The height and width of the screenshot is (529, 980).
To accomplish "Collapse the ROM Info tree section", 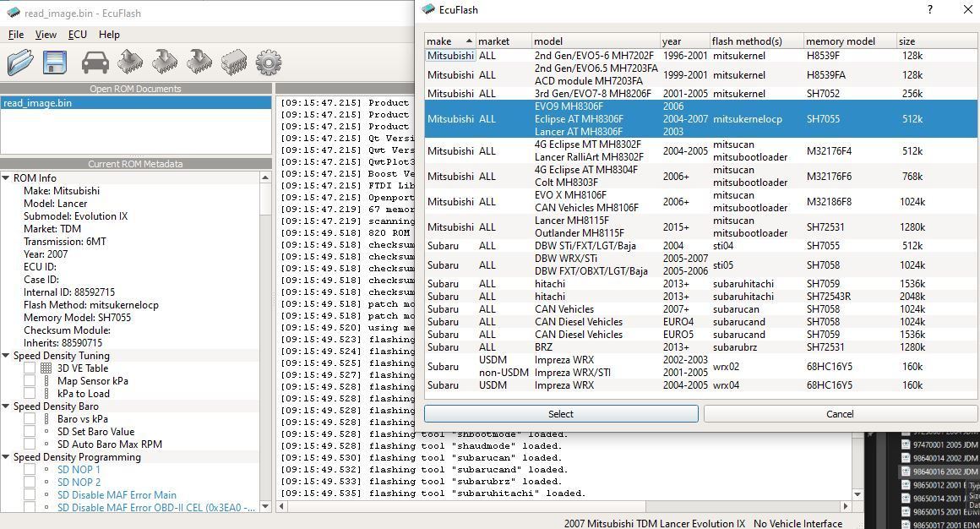I will (x=6, y=178).
